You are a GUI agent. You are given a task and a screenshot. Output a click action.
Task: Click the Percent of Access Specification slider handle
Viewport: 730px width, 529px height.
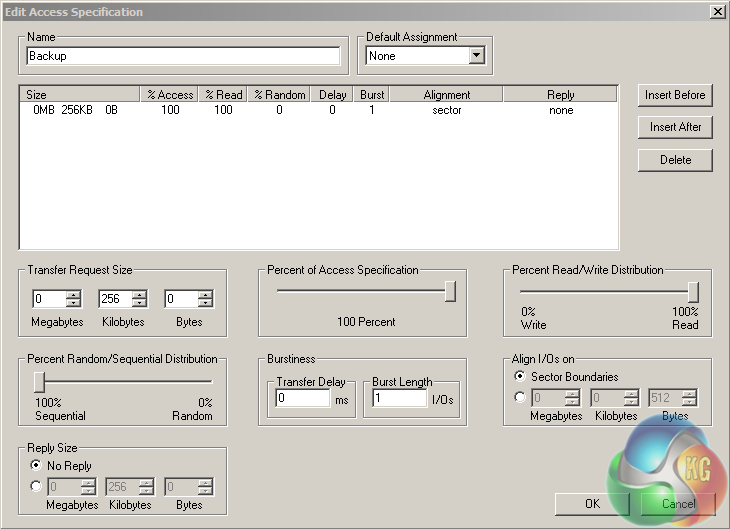pos(450,291)
